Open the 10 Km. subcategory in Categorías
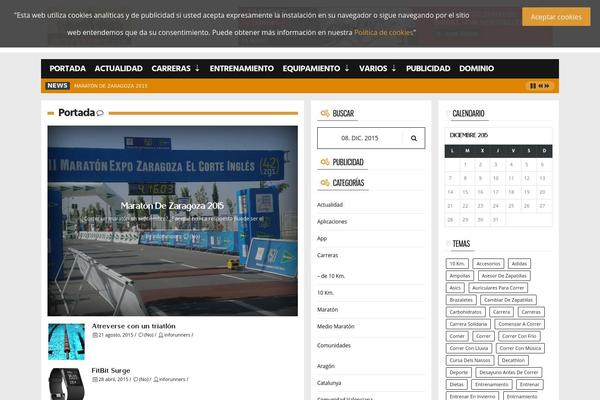The image size is (600, 400). pyautogui.click(x=325, y=293)
